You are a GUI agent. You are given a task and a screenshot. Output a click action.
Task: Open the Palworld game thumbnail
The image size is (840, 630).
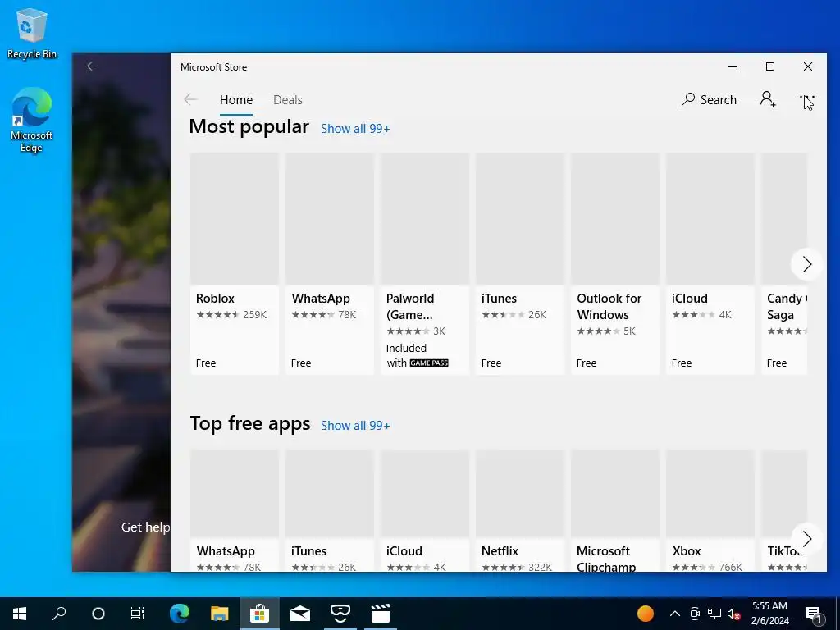point(425,219)
